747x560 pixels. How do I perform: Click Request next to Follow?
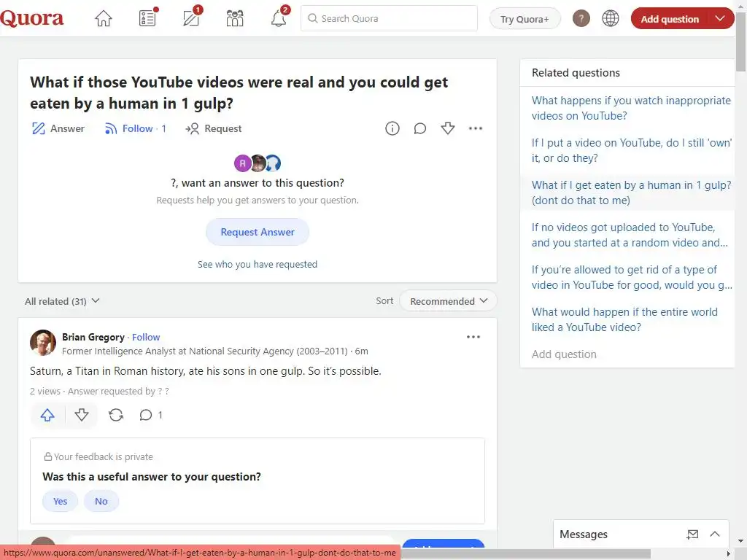[214, 128]
